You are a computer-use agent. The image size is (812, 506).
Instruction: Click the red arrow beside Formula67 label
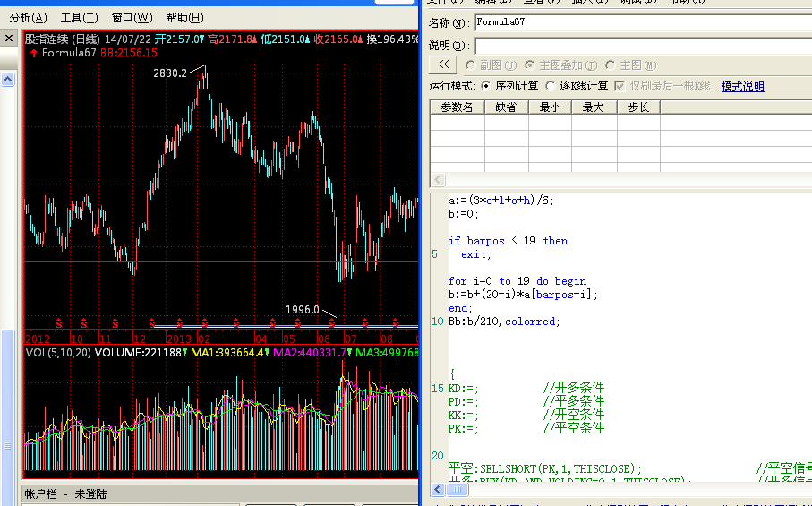coord(34,53)
